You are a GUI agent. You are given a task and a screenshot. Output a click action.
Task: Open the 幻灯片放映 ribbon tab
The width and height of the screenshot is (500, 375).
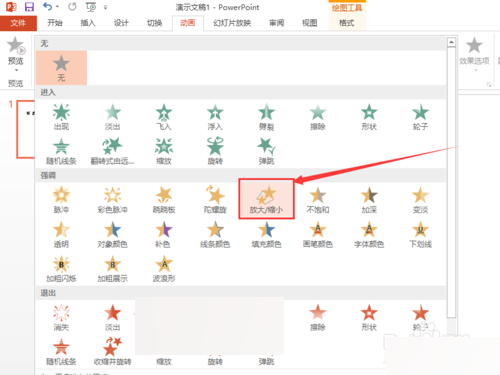click(x=232, y=23)
